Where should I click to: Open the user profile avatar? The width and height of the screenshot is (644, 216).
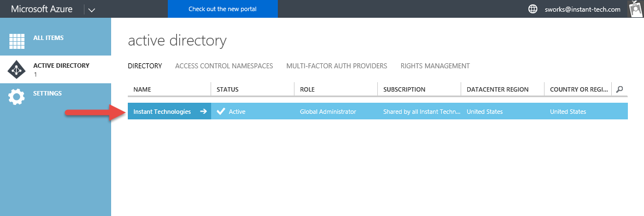(x=636, y=9)
